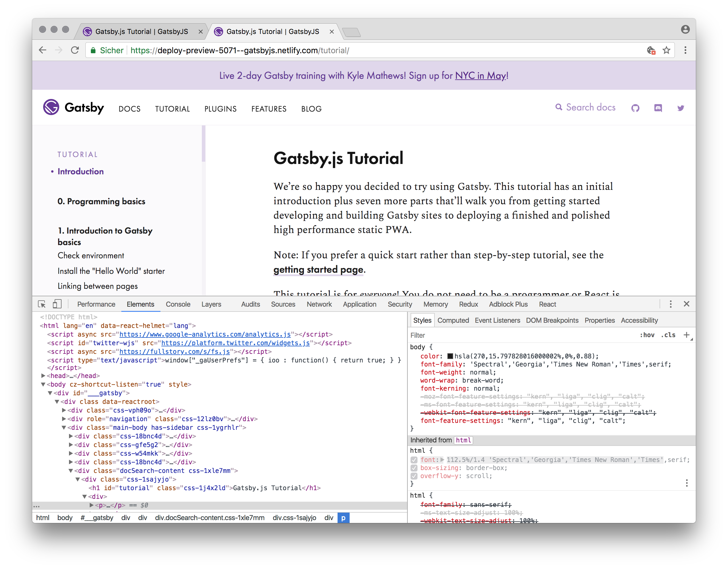This screenshot has height=569, width=728.
Task: Select div.css-1sajyjo in the breadcrumb bar
Action: pyautogui.click(x=295, y=518)
